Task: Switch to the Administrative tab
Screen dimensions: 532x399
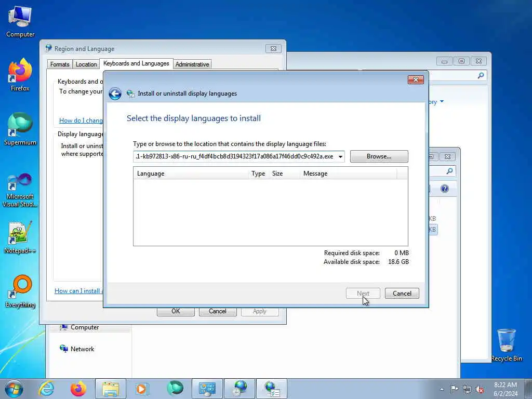Action: [192, 64]
